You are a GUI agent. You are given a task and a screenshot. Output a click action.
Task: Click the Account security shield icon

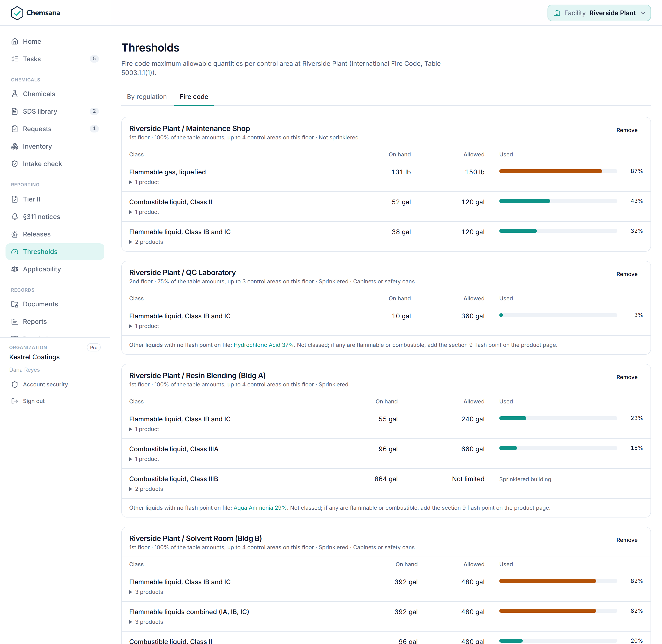coord(14,385)
